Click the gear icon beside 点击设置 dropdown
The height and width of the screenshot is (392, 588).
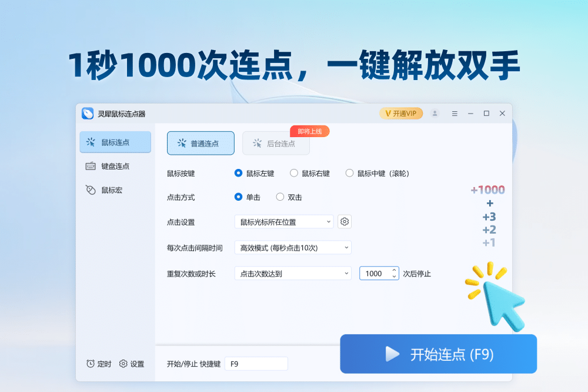pos(345,221)
